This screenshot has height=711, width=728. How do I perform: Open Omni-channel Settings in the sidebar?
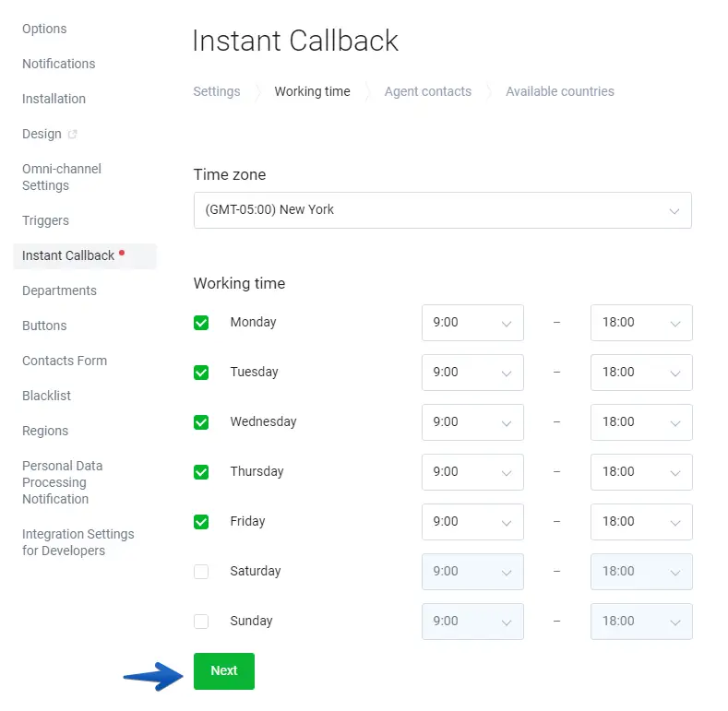(62, 177)
